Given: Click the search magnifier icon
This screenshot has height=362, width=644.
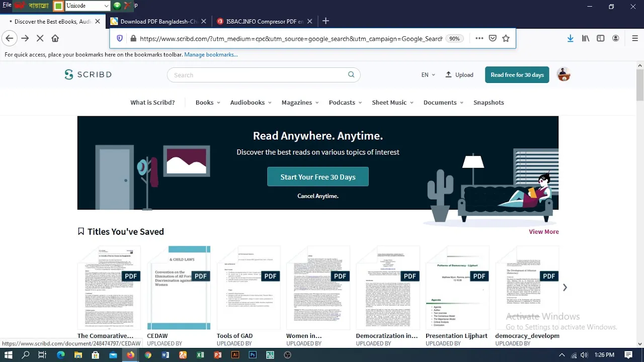Looking at the screenshot, I should 351,74.
